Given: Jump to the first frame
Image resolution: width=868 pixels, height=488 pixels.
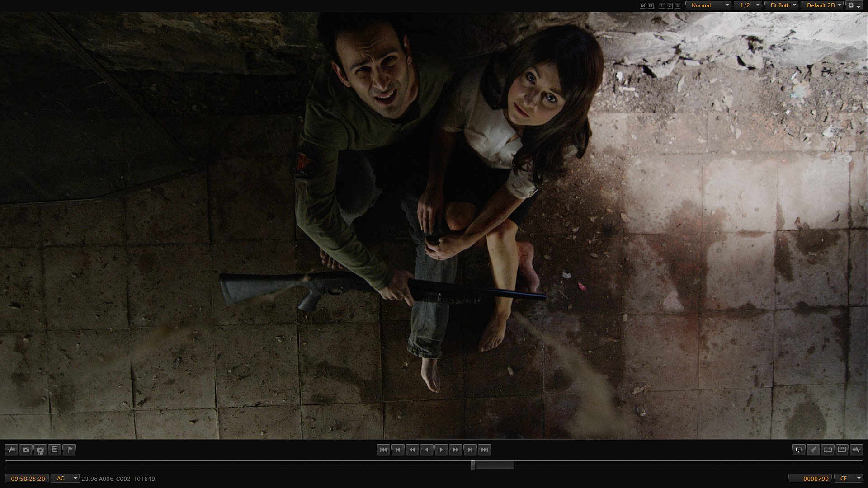Looking at the screenshot, I should point(383,450).
